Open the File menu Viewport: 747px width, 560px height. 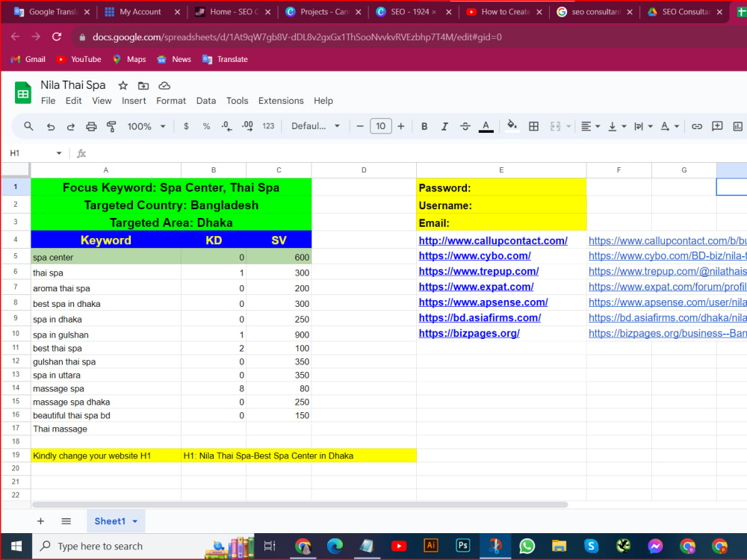48,101
